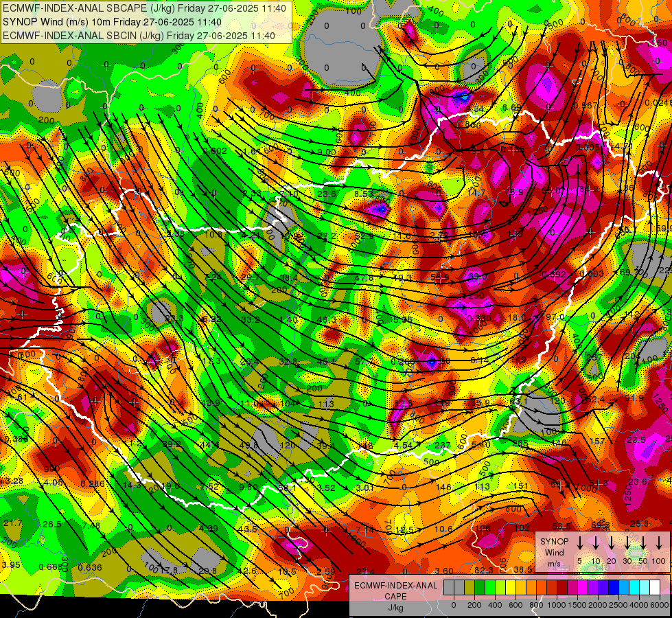Click the 1500 scale label
Viewport: 672px width, 618px height.
point(577,605)
